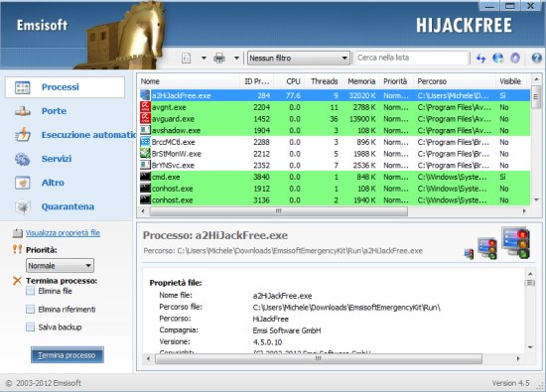The image size is (546, 392).
Task: Open the Altro section
Action: coord(53,183)
